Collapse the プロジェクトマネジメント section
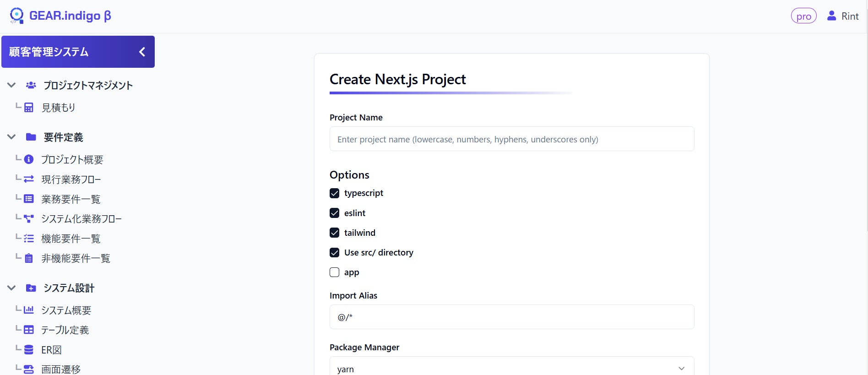The image size is (868, 375). [11, 85]
